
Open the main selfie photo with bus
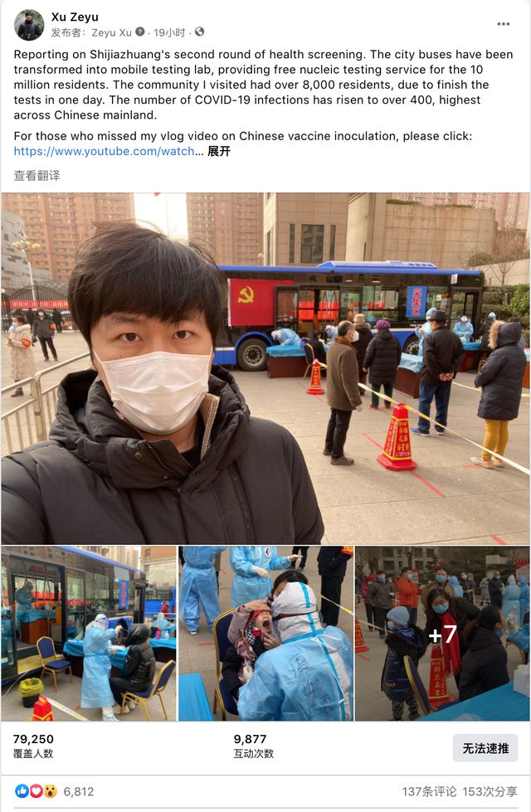point(265,368)
